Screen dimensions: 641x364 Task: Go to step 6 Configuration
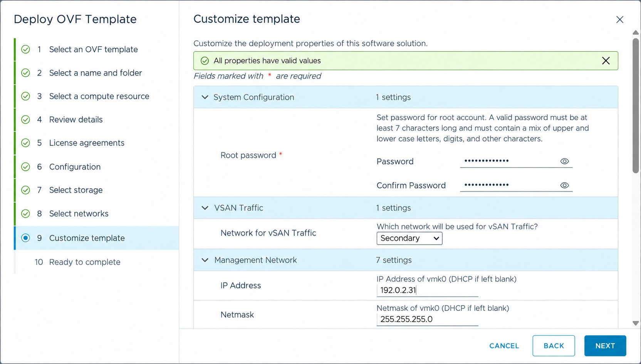click(x=75, y=167)
